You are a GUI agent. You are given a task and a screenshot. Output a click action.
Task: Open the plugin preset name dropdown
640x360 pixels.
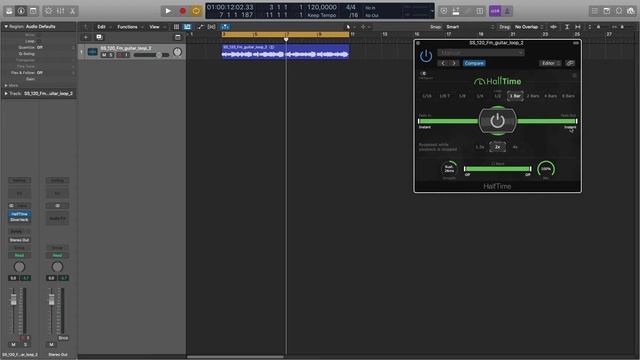click(481, 53)
